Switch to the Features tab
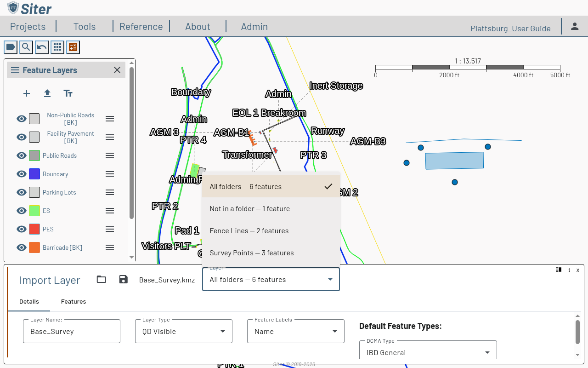Viewport: 588px width, 368px height. pyautogui.click(x=73, y=302)
